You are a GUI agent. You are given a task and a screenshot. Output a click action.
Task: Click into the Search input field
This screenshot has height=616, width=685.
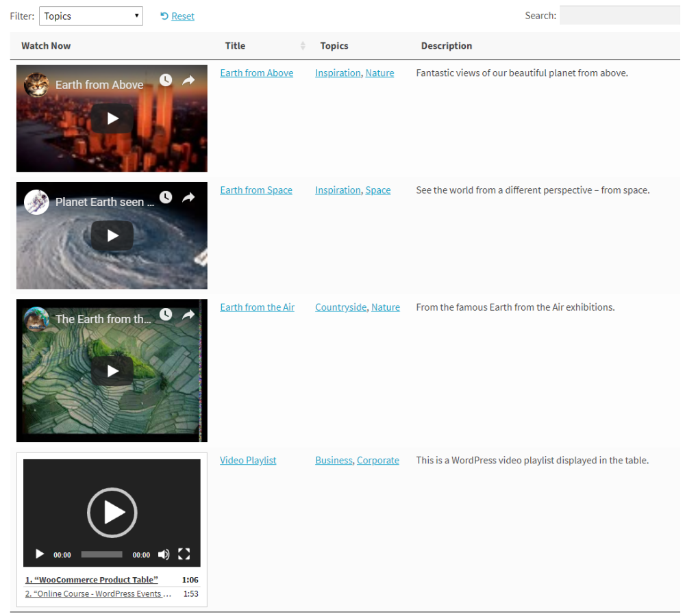pyautogui.click(x=619, y=16)
